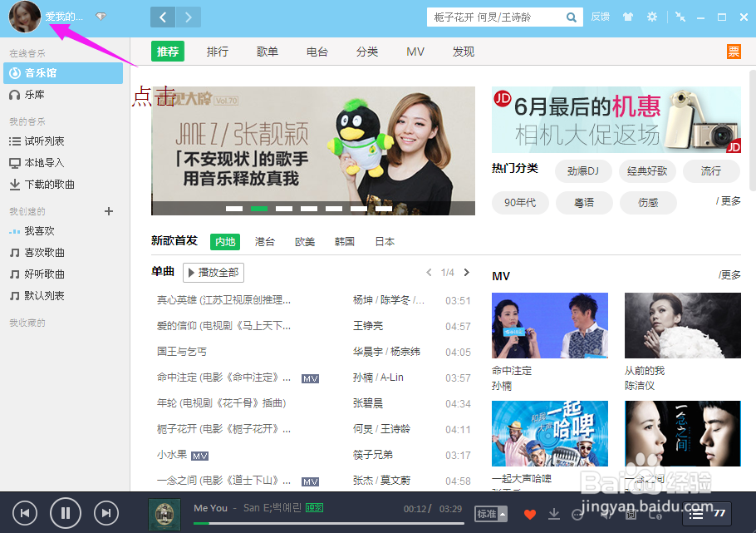Click the song progress bar
The image size is (756, 533).
pyautogui.click(x=329, y=523)
